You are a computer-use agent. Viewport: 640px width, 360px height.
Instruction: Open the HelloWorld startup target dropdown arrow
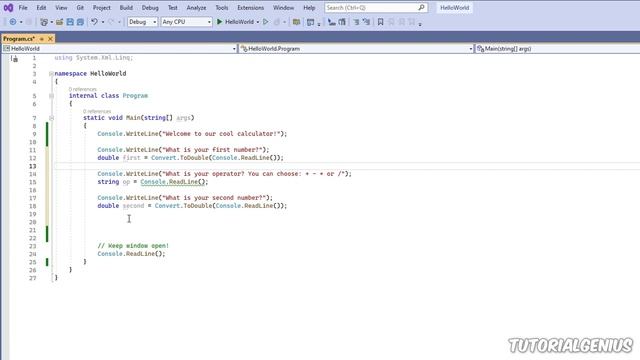(258, 22)
